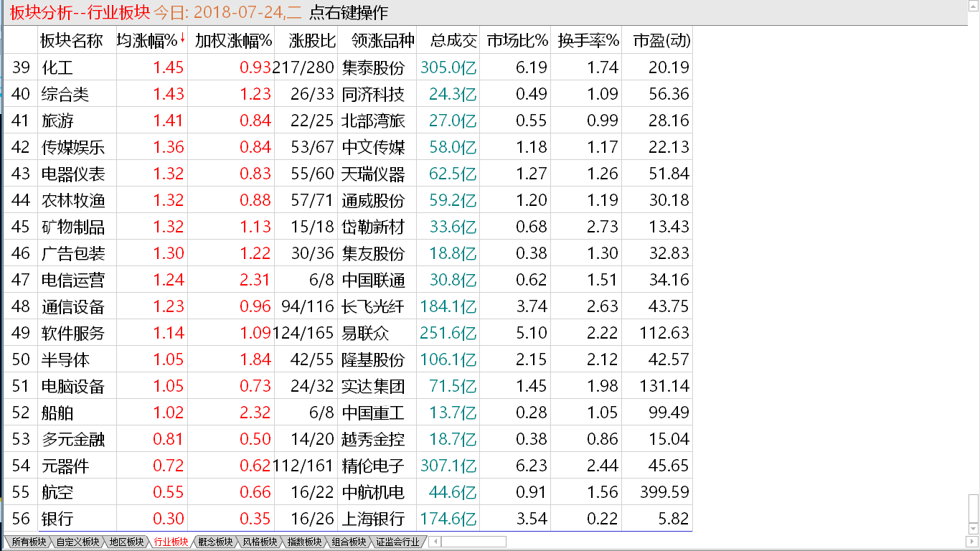Screen dimensions: 980x551
Task: Select the 多元金融 sector name
Action: pos(73,439)
